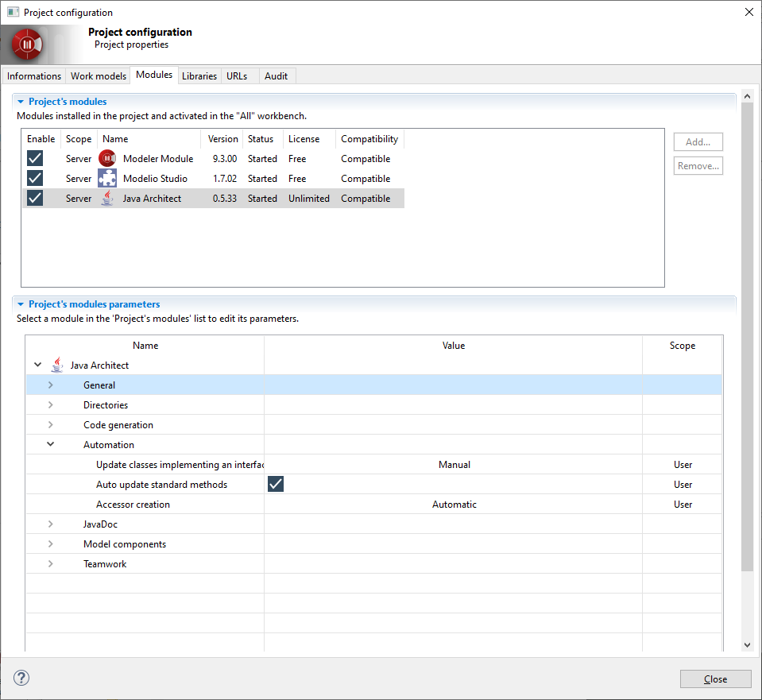Disable the Modelio Studio checkbox
Viewport: 762px width, 700px height.
[x=35, y=179]
